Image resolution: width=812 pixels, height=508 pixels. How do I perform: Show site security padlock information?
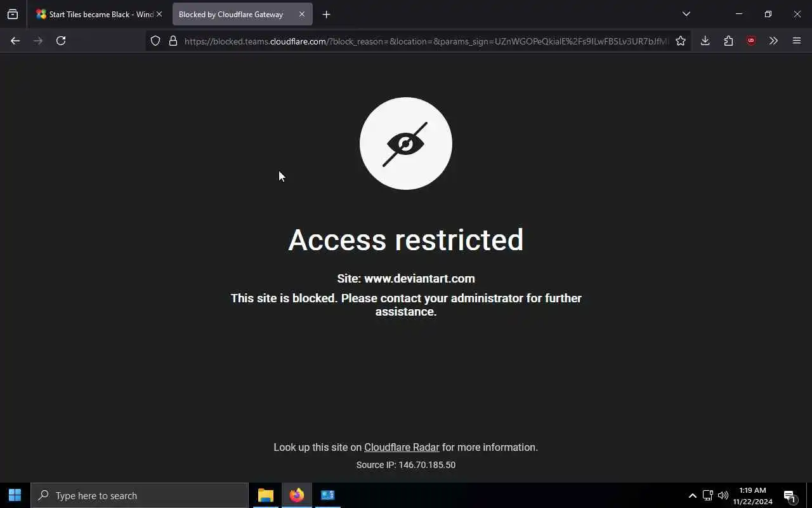[x=173, y=41]
